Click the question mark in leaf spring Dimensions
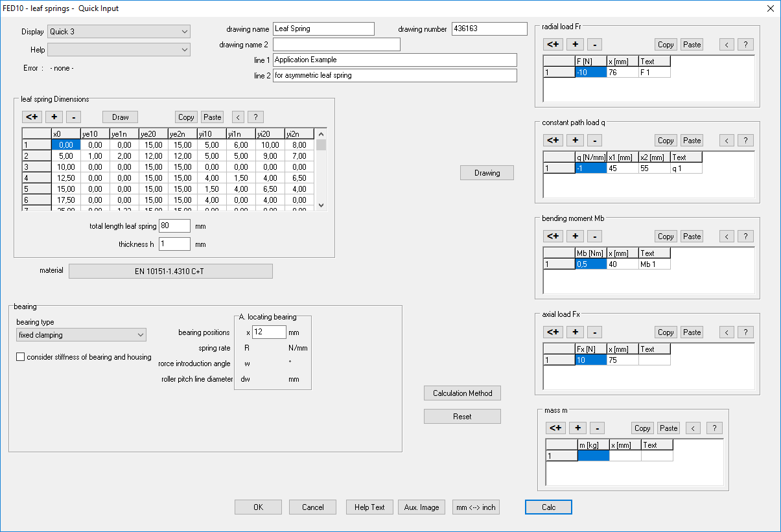 pyautogui.click(x=255, y=117)
